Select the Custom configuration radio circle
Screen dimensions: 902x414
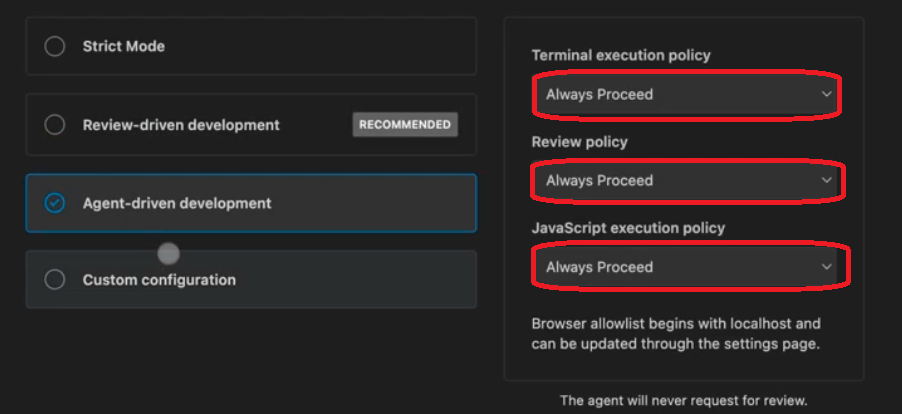(x=55, y=280)
